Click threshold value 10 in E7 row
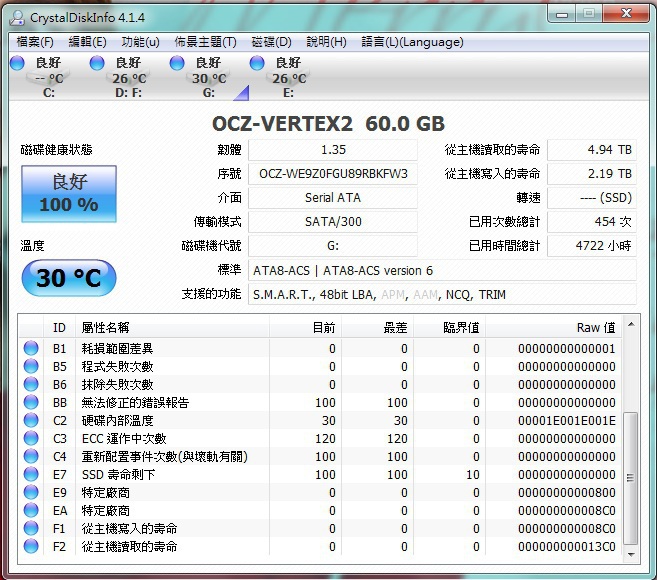The width and height of the screenshot is (657, 580). (x=473, y=474)
